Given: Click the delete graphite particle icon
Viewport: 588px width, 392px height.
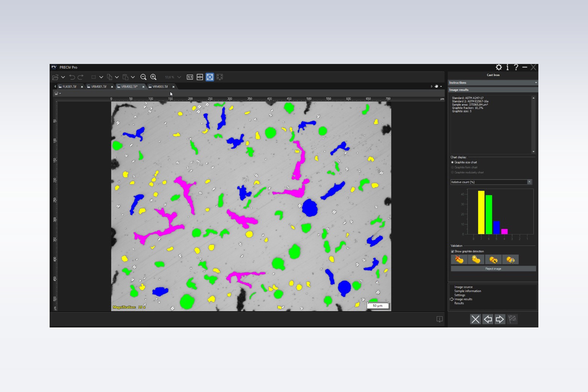Looking at the screenshot, I should [x=459, y=260].
